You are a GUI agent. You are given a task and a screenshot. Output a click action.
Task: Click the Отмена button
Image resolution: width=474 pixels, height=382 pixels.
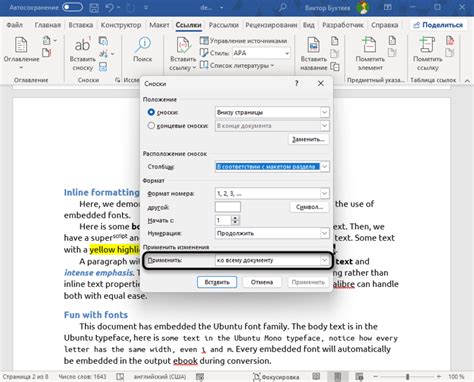262,282
